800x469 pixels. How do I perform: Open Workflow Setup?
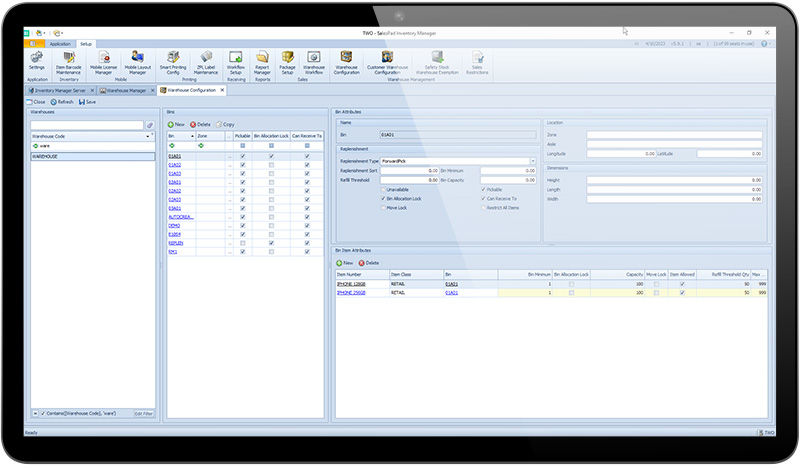coord(236,63)
